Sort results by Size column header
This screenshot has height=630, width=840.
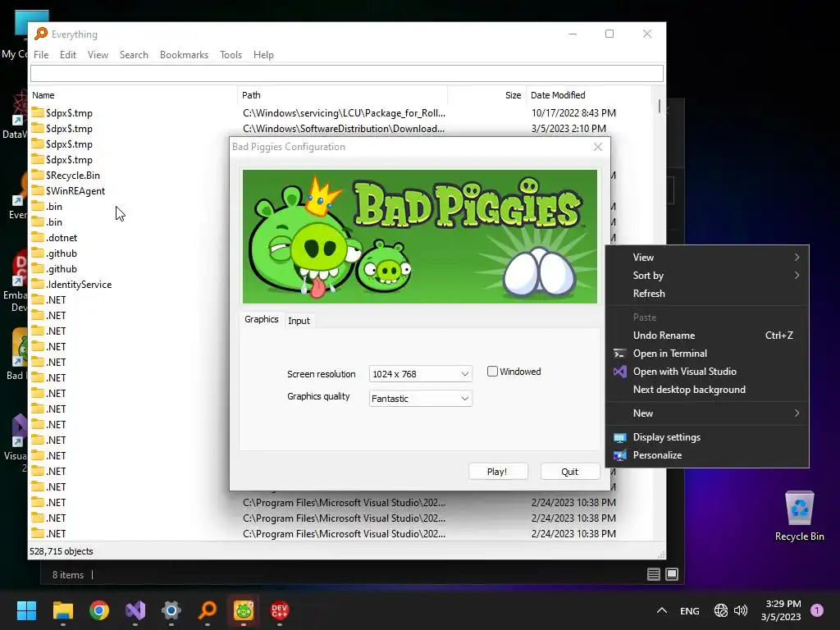487,95
